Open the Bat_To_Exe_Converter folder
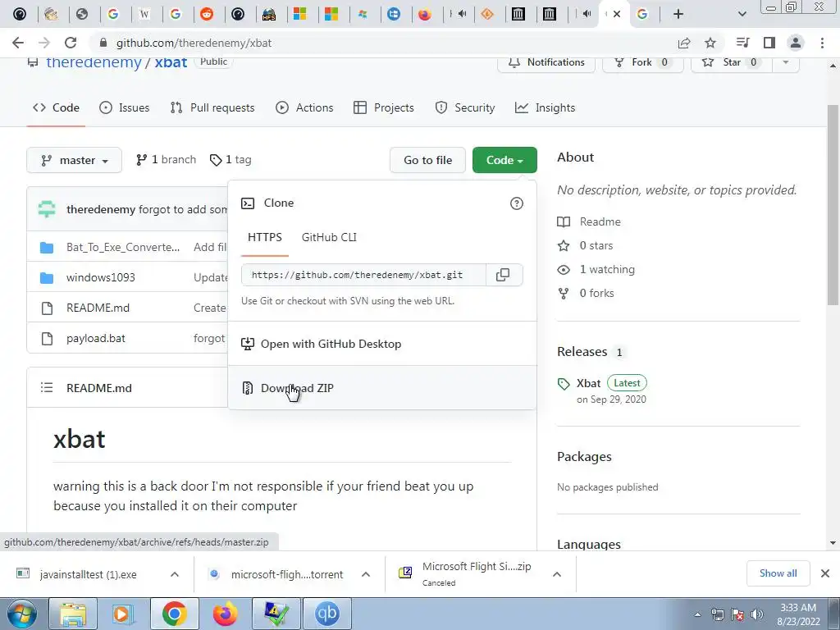The height and width of the screenshot is (630, 840). [x=123, y=247]
